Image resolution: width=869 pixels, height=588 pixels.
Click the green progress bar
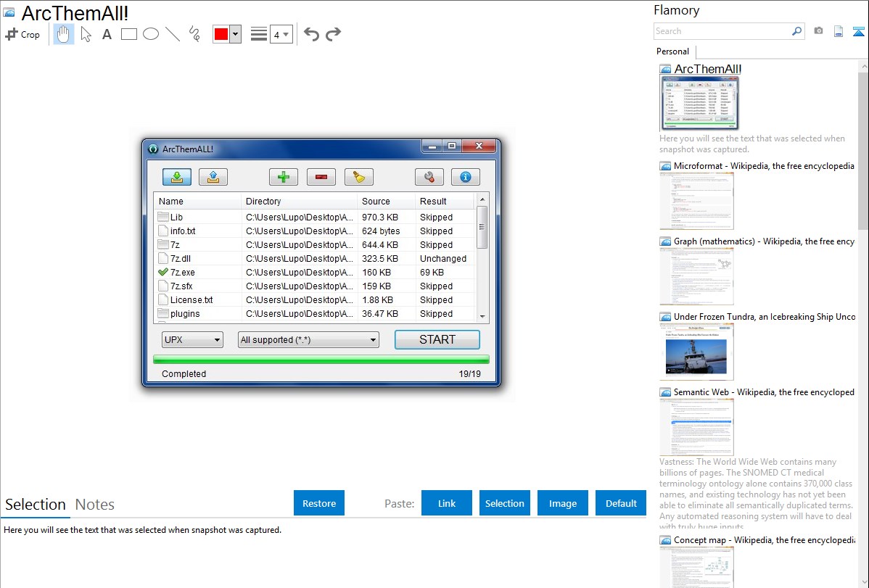pos(321,359)
